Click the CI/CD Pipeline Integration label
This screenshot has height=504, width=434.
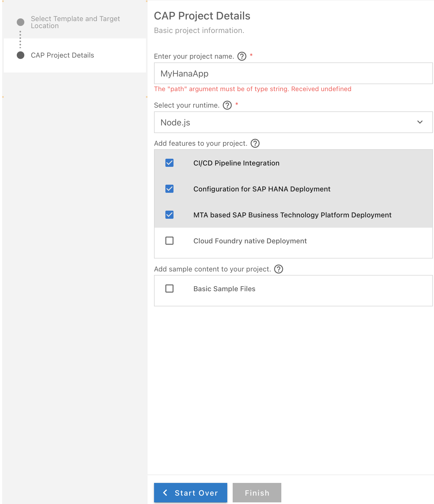[x=236, y=163]
